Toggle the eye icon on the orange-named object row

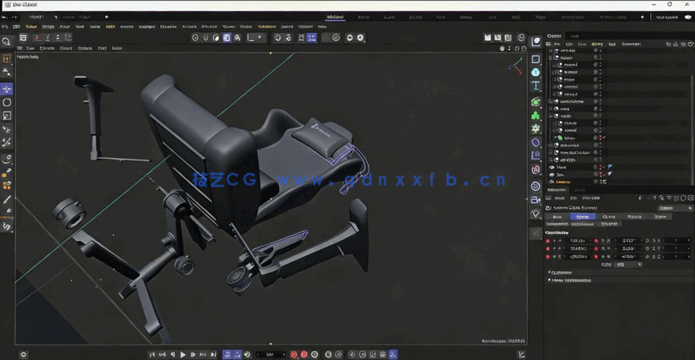[x=552, y=182]
